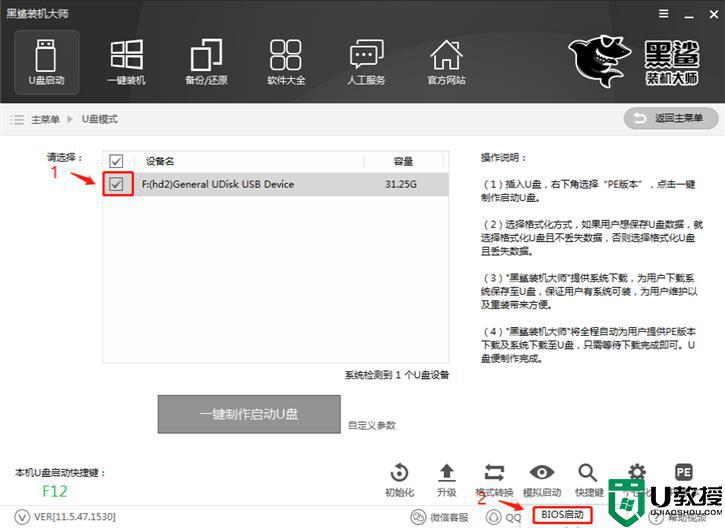This screenshot has height=528, width=725.
Task: Select the F:(hd2)General UDisk USB Device row
Action: (x=276, y=184)
